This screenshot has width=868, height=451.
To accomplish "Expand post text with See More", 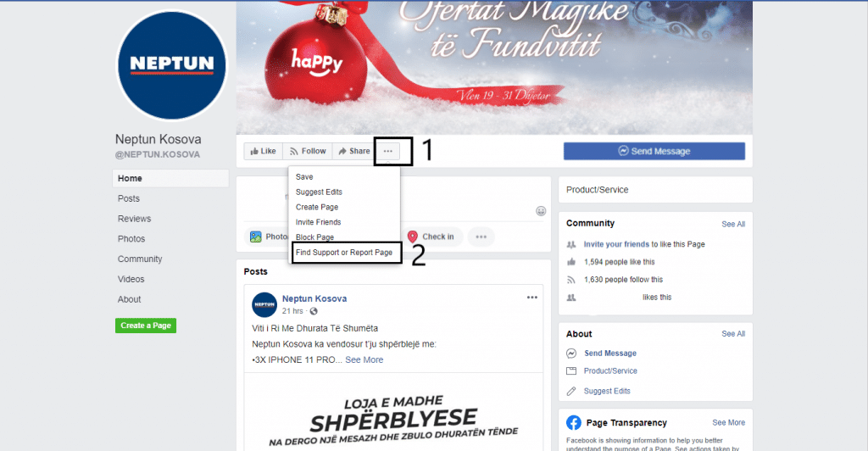I will click(x=364, y=359).
